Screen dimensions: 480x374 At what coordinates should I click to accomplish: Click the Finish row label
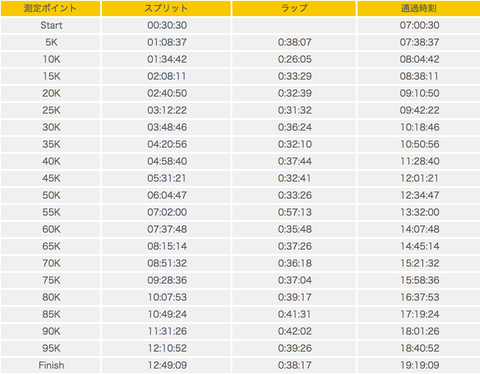point(51,365)
